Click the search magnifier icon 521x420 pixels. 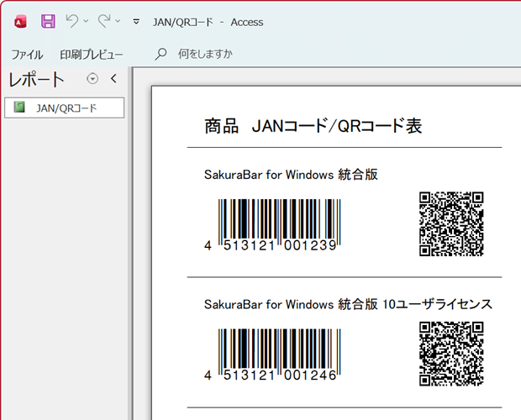click(x=161, y=54)
